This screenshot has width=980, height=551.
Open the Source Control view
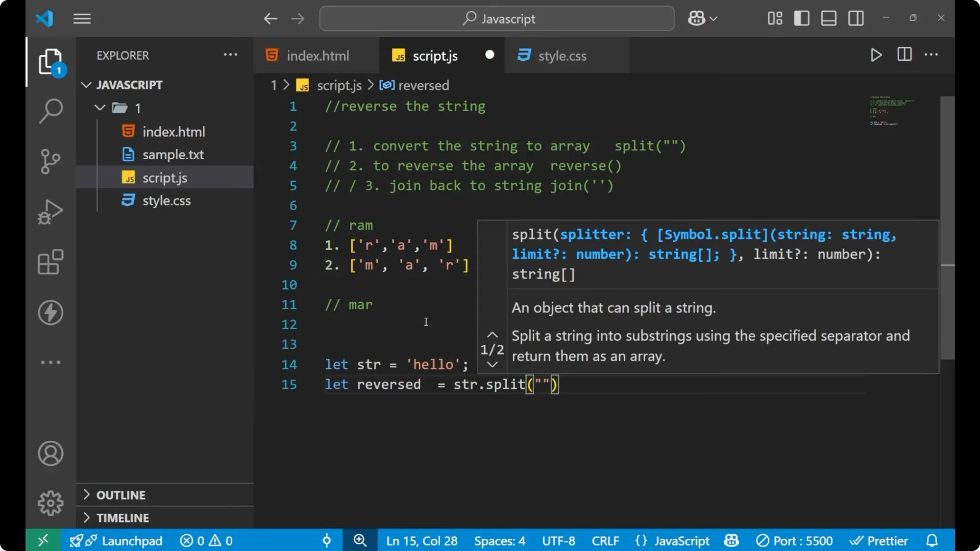coord(50,161)
